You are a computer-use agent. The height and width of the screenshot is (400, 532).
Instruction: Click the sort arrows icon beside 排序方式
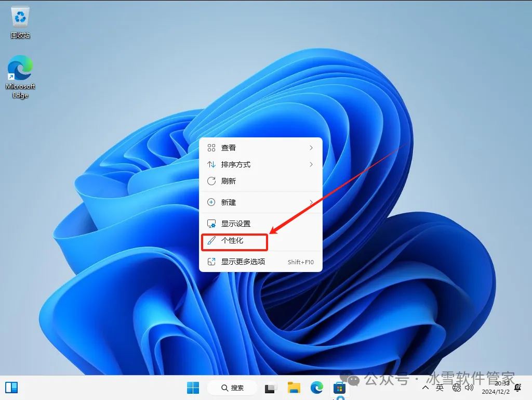211,164
